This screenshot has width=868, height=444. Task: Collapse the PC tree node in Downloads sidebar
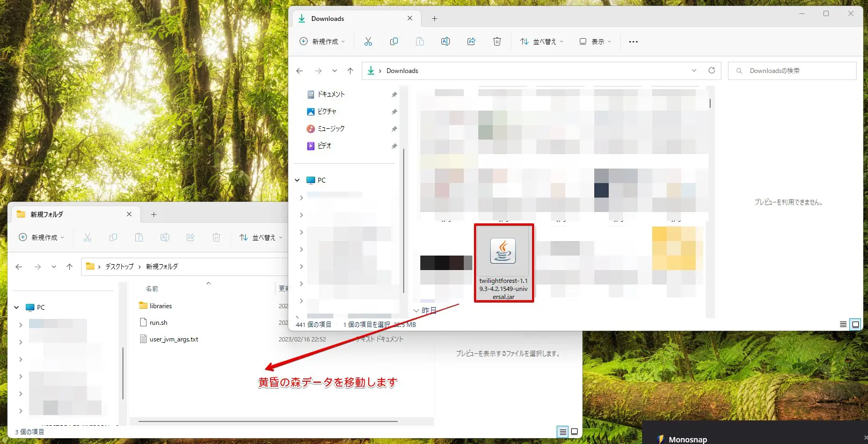point(297,180)
